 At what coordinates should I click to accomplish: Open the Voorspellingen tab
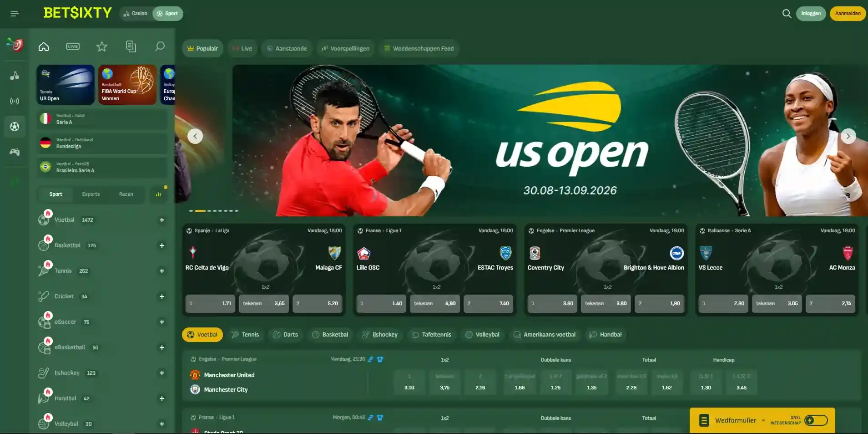(346, 48)
